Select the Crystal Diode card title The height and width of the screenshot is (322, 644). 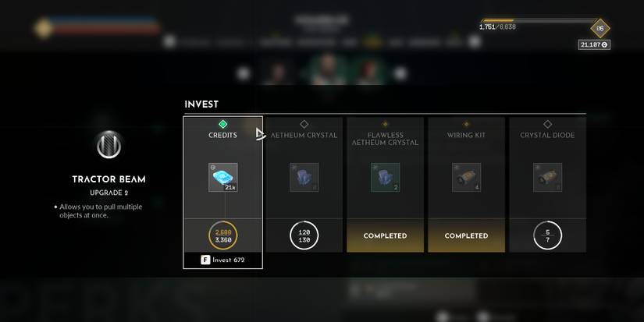pyautogui.click(x=547, y=135)
